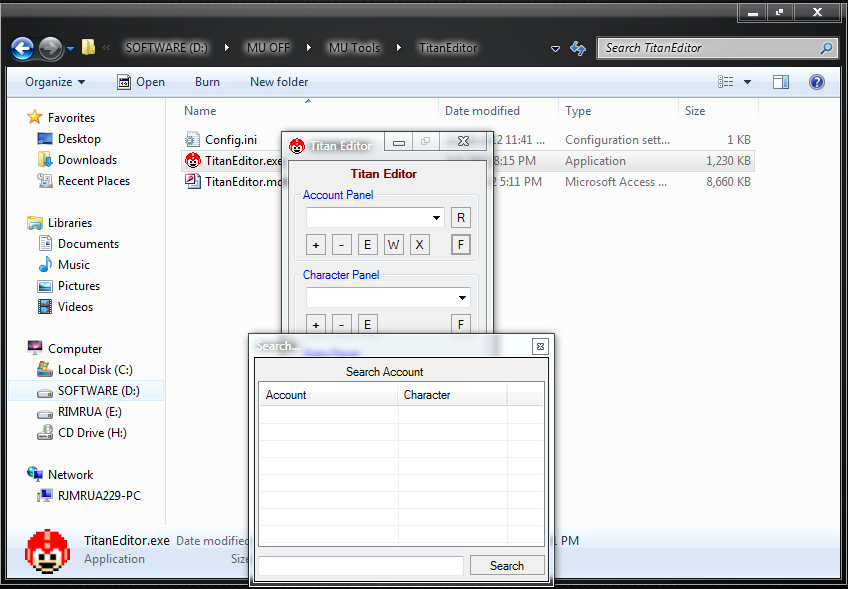Click New folder in the toolbar
The image size is (848, 589).
(x=279, y=82)
